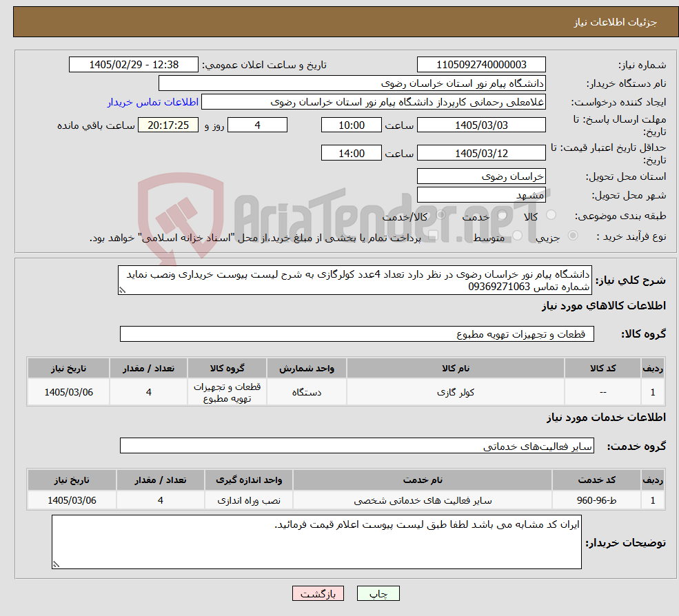Click the general need description textarea
Image resolution: width=679 pixels, height=616 pixels.
coord(354,280)
